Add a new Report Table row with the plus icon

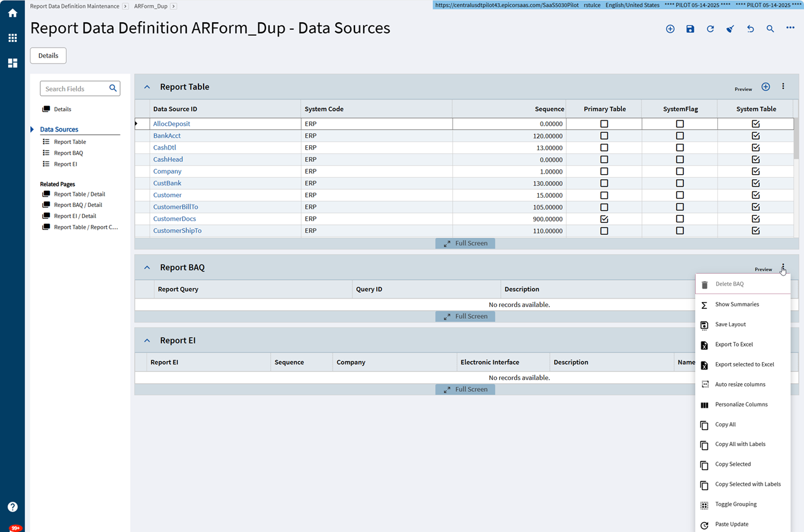pos(766,87)
